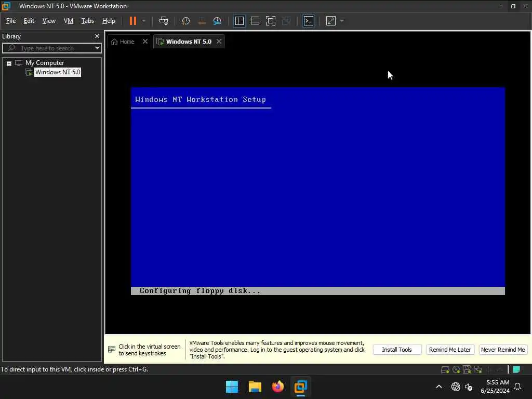The width and height of the screenshot is (532, 399).
Task: Click inside the blue NT Setup screen
Action: tap(318, 191)
